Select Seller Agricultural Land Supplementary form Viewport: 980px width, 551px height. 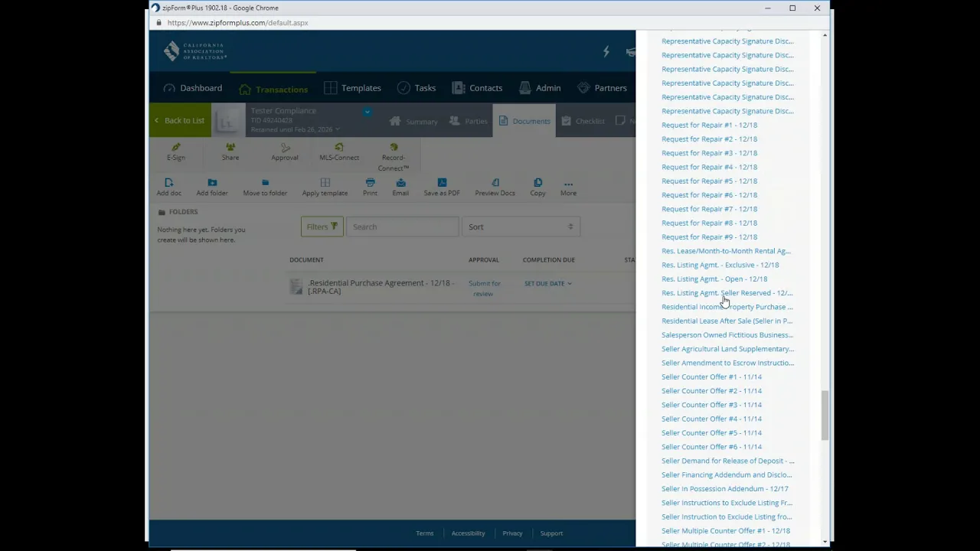point(727,349)
